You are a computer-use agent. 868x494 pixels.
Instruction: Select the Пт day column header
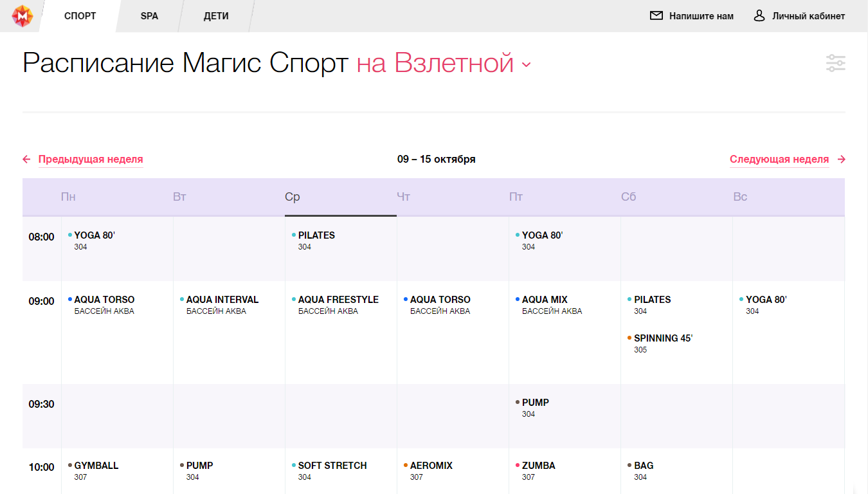(x=516, y=197)
